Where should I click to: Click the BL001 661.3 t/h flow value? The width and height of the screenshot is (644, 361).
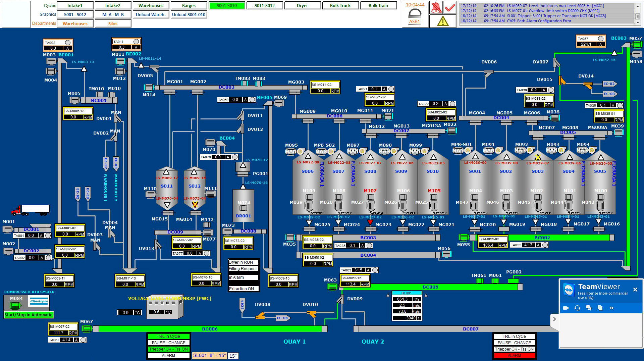coord(402,299)
